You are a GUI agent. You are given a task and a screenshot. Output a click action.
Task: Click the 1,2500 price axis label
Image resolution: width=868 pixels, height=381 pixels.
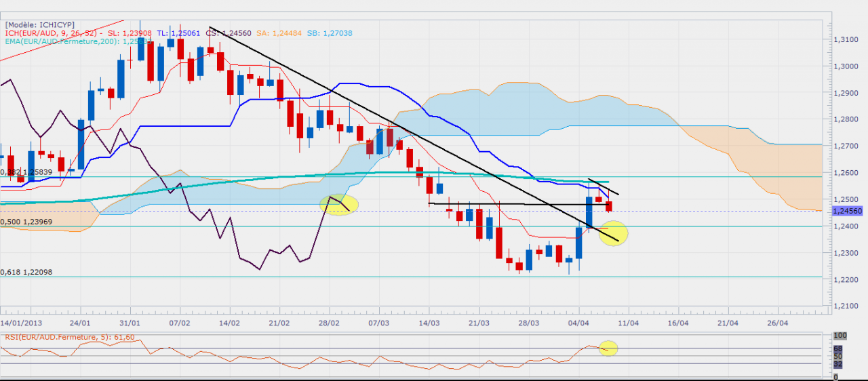(844, 199)
